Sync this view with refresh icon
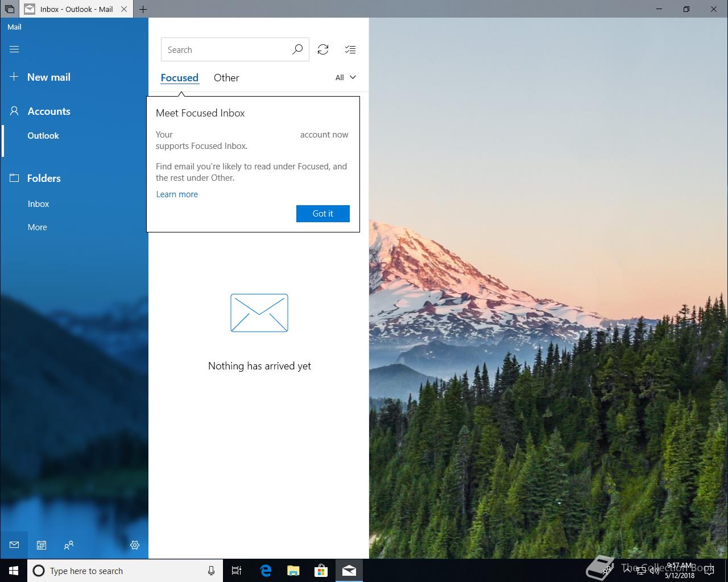The image size is (728, 582). click(323, 50)
